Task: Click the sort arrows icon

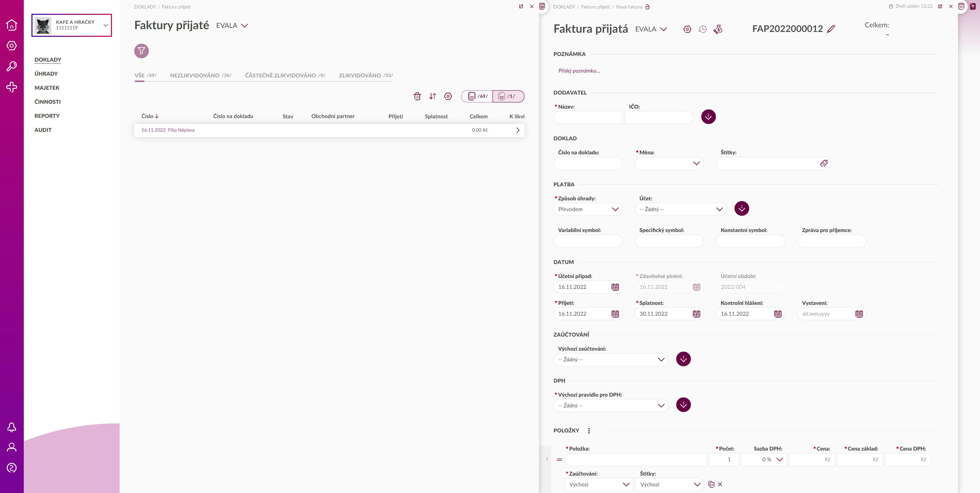Action: click(x=433, y=96)
